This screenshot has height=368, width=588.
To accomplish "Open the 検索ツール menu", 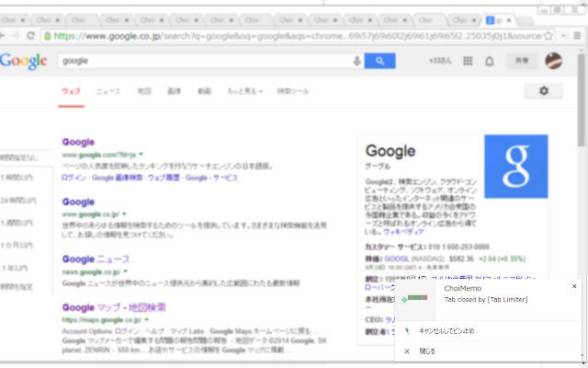I will [x=293, y=92].
